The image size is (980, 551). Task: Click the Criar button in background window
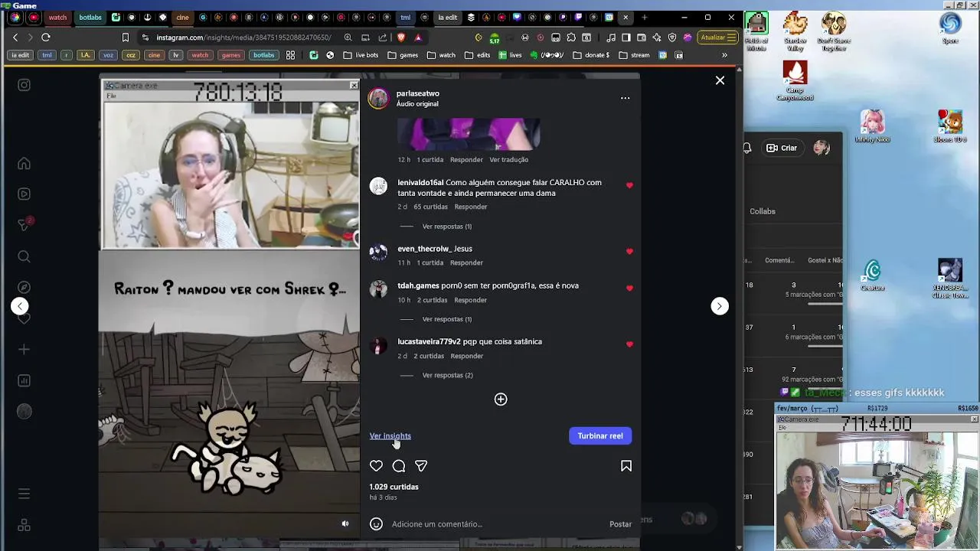(782, 148)
